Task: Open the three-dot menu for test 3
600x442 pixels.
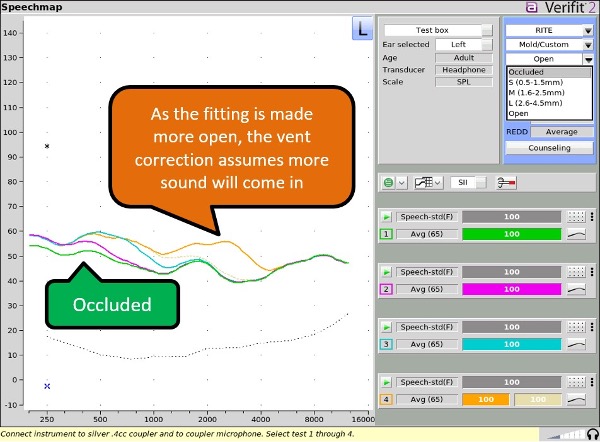Action: click(x=592, y=327)
